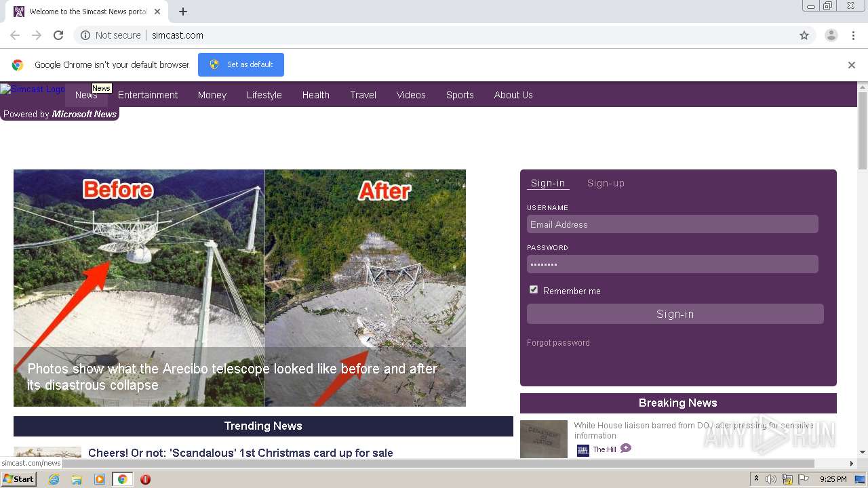The height and width of the screenshot is (488, 868).
Task: Select the Chrome taskbar icon
Action: tap(123, 479)
